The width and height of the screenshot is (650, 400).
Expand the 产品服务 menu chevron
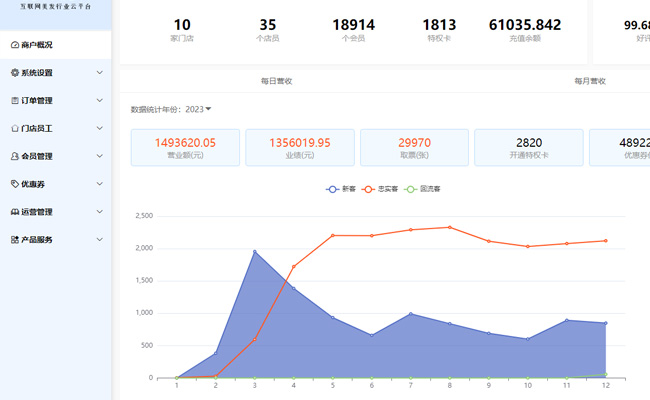click(99, 239)
